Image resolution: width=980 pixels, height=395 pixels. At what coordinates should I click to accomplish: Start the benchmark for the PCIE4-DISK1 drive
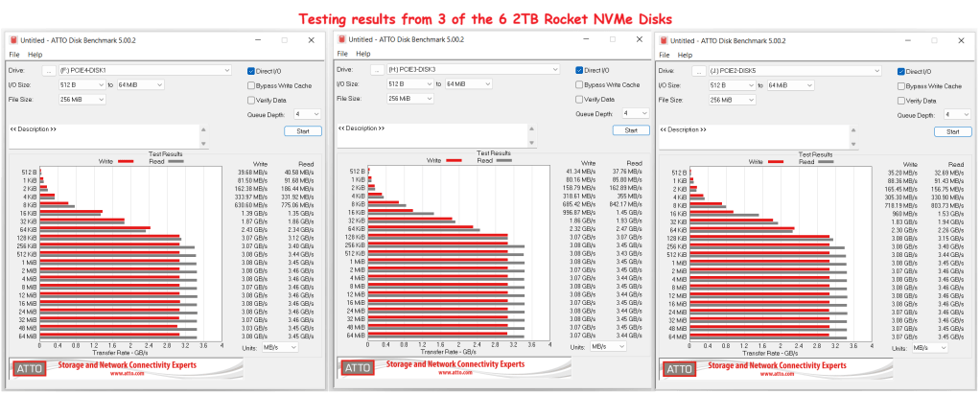coord(302,130)
